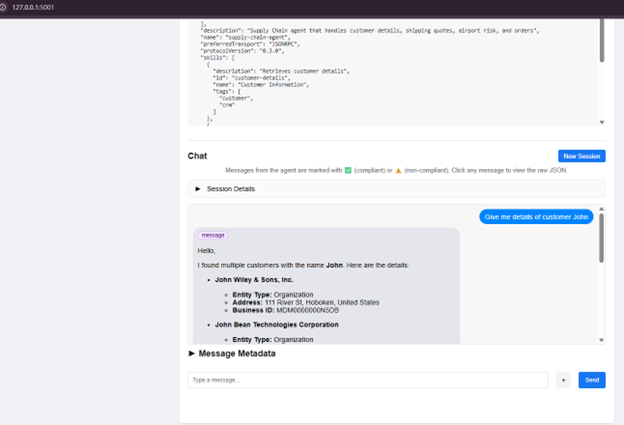
Task: Click the compliance legend text under Chat
Action: (396, 170)
